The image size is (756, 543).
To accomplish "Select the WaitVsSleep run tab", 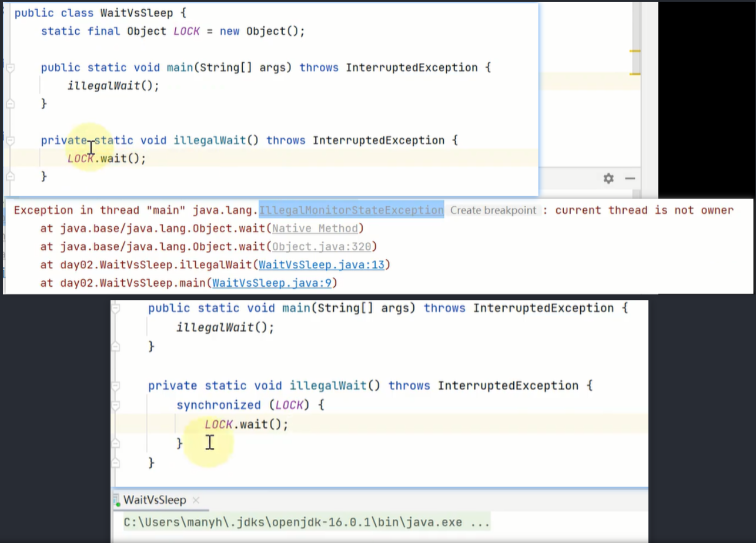I will pyautogui.click(x=154, y=500).
